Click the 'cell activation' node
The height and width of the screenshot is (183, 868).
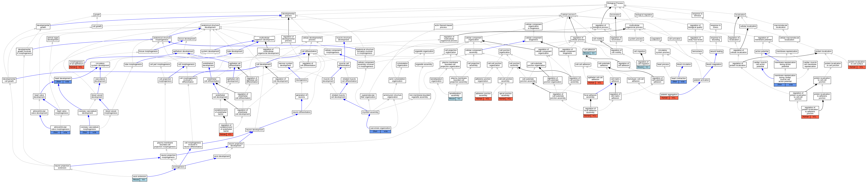[x=675, y=39]
